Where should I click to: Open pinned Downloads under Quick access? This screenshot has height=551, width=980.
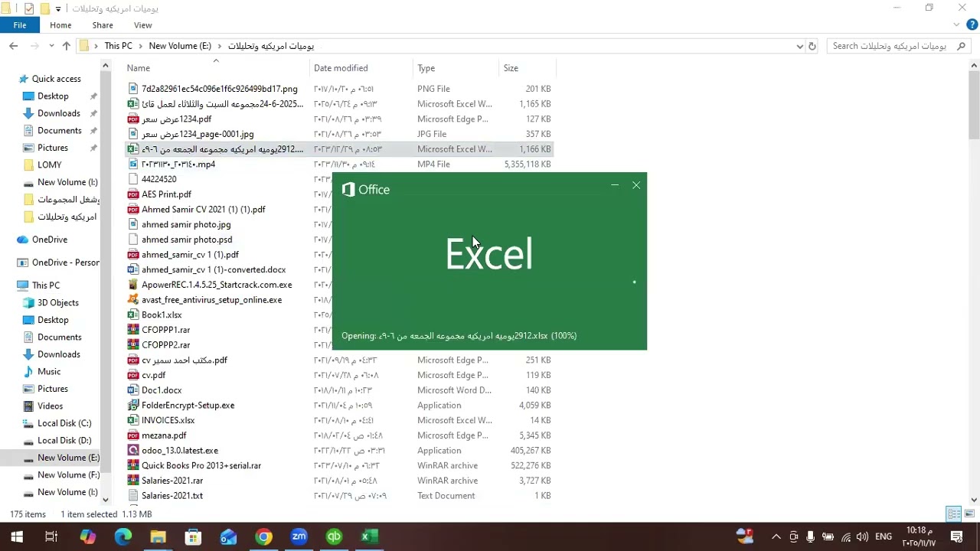(x=58, y=113)
